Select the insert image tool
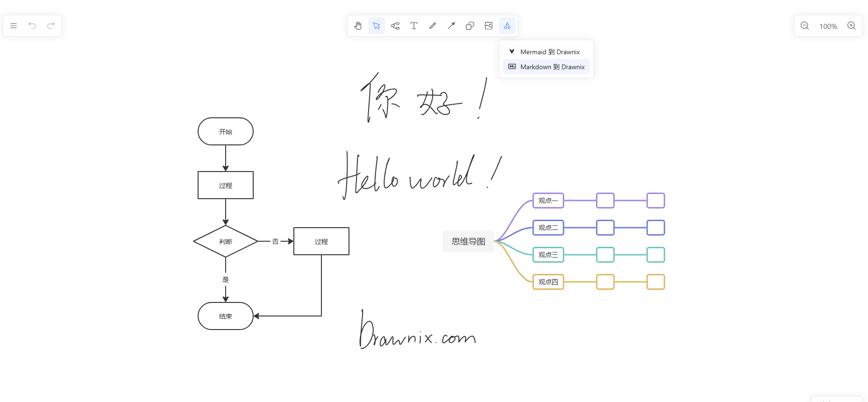868x402 pixels. pos(489,26)
